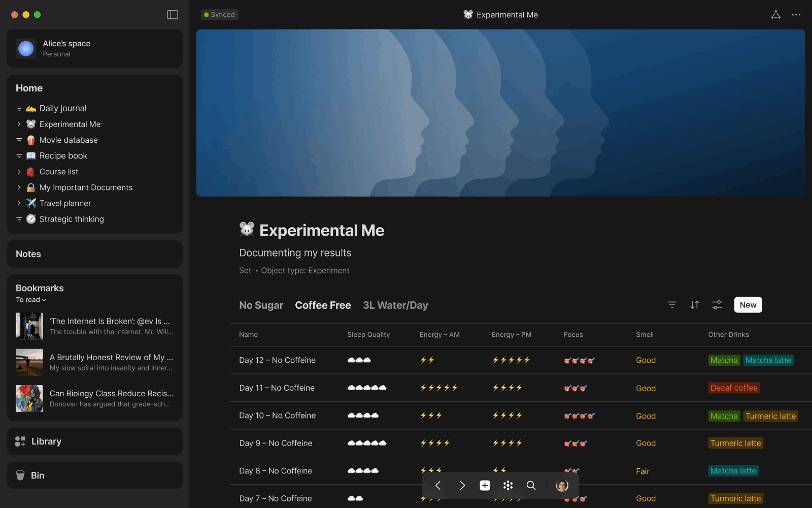Image resolution: width=812 pixels, height=508 pixels.
Task: Open view settings sliders icon
Action: pos(717,305)
